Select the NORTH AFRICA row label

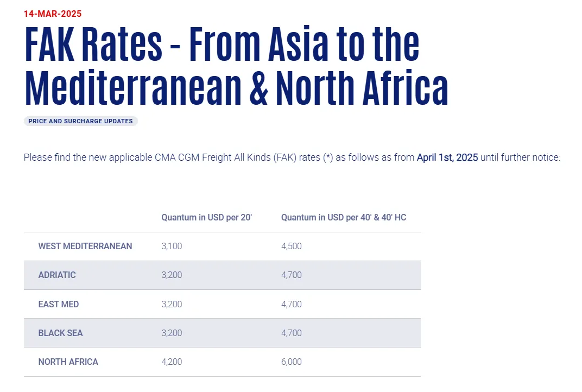(68, 362)
